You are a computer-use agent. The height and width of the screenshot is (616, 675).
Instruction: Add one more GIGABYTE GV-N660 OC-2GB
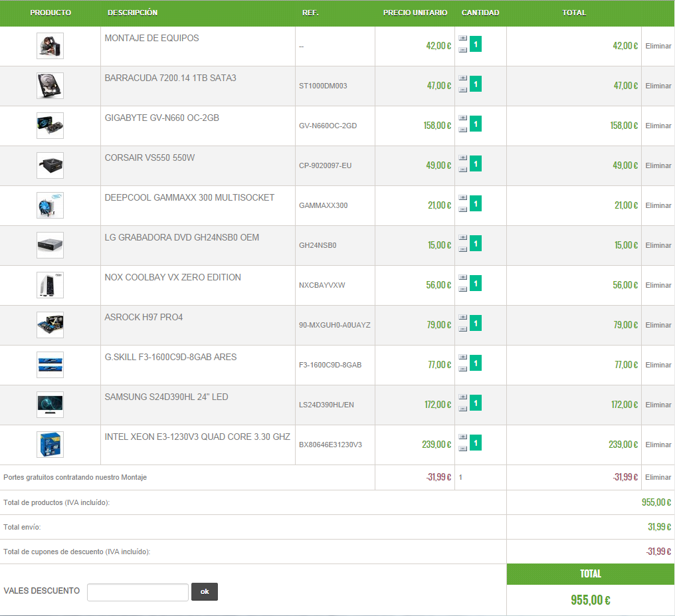click(x=463, y=118)
